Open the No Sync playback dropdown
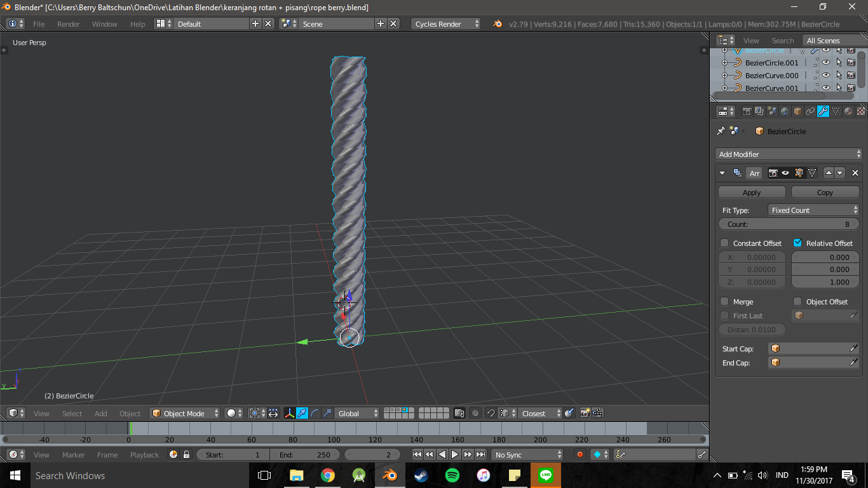The image size is (868, 488). point(527,454)
